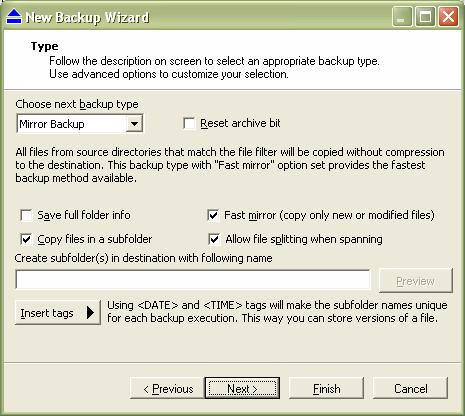This screenshot has height=416, width=465.
Task: Click the subfolder name input field
Action: click(x=193, y=279)
